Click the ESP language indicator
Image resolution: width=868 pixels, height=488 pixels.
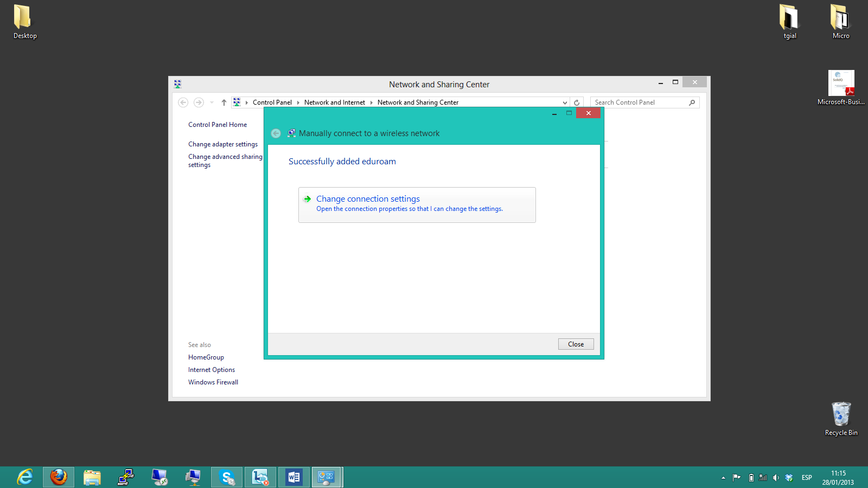(807, 478)
